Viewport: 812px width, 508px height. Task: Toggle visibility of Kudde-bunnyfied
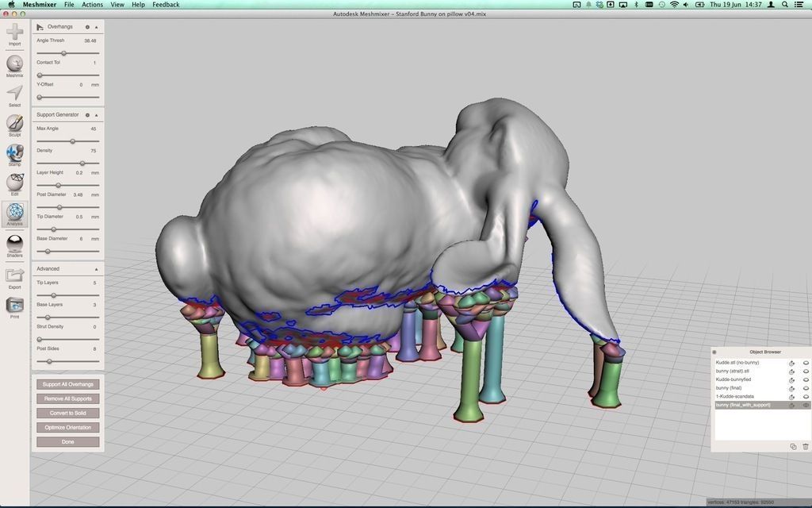click(x=806, y=379)
